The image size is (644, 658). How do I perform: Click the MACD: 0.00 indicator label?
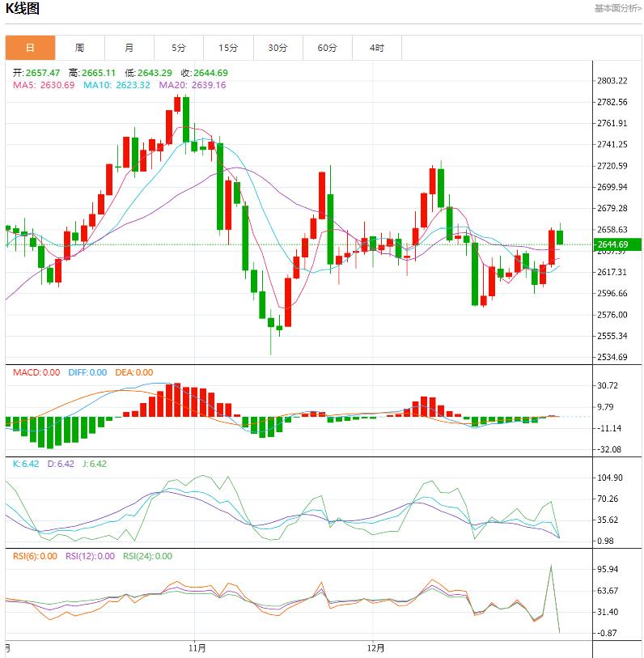(x=36, y=372)
